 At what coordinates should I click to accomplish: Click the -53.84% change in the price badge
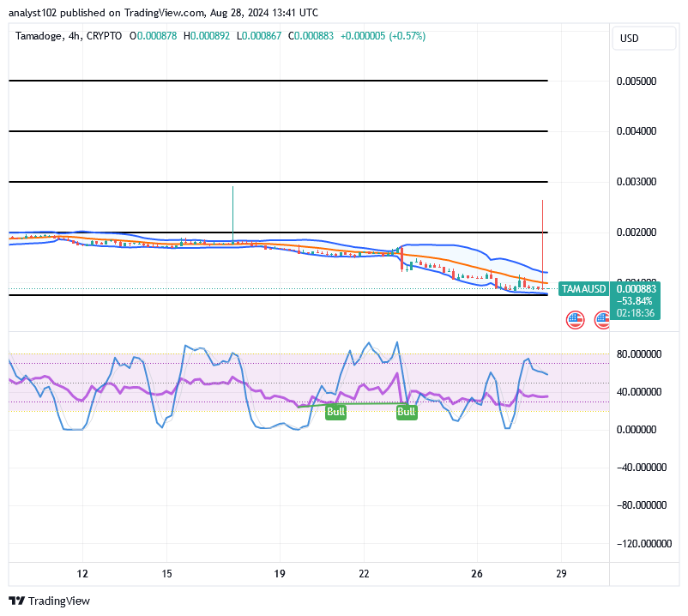click(x=635, y=301)
